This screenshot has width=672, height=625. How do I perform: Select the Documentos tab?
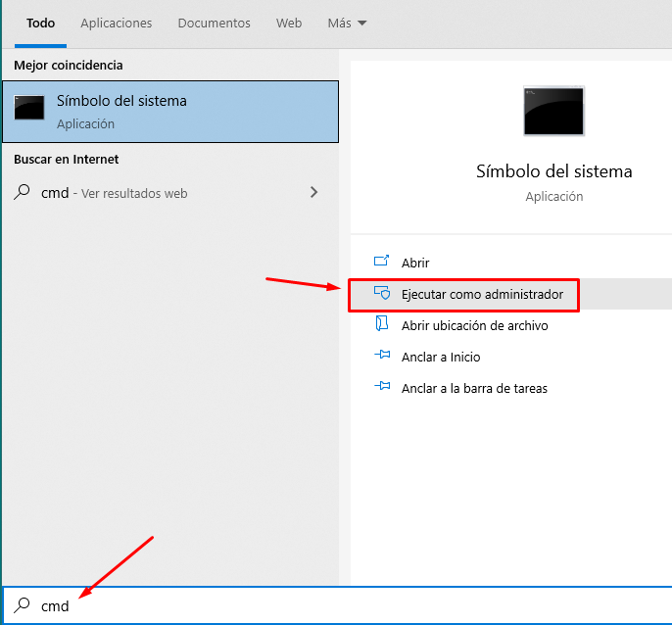[x=214, y=24]
